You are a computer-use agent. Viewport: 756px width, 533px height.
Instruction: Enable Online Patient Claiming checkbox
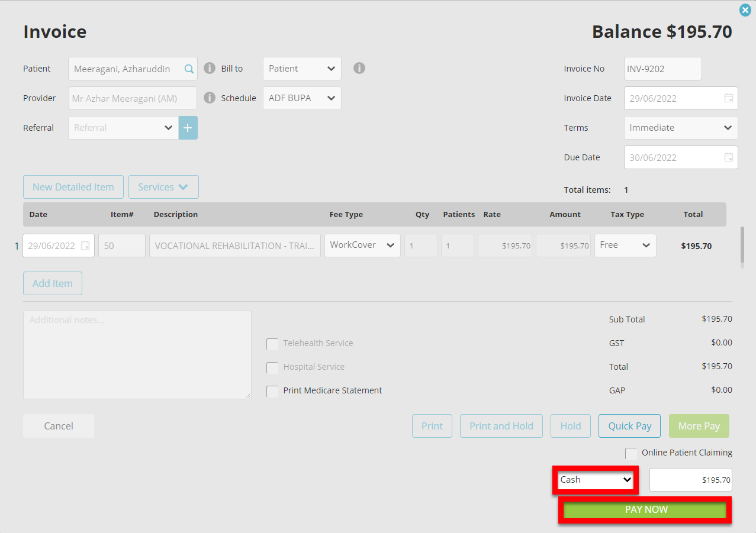click(x=631, y=453)
